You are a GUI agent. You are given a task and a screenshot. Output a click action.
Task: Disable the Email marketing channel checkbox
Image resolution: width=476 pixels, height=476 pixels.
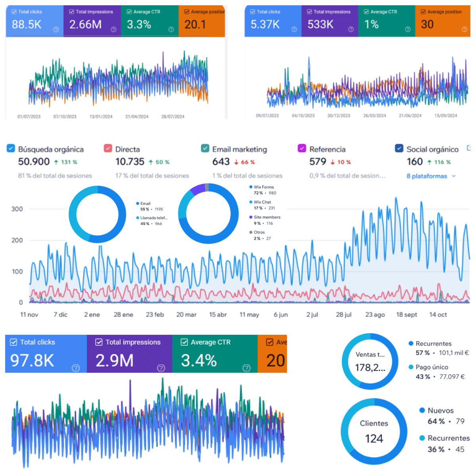205,148
